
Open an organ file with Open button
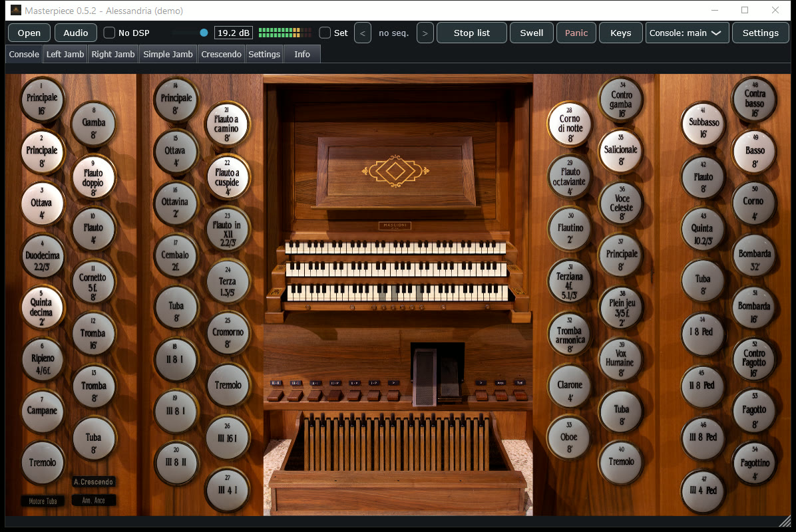(x=29, y=33)
